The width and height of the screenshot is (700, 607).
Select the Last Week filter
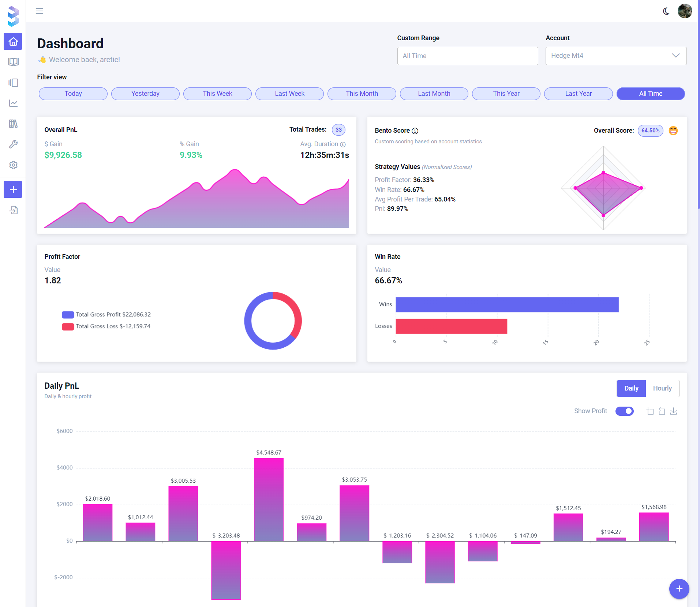[x=289, y=94]
